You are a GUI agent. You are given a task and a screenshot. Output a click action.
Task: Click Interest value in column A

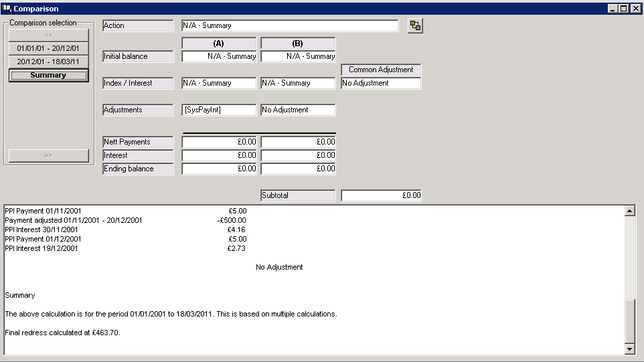[219, 155]
